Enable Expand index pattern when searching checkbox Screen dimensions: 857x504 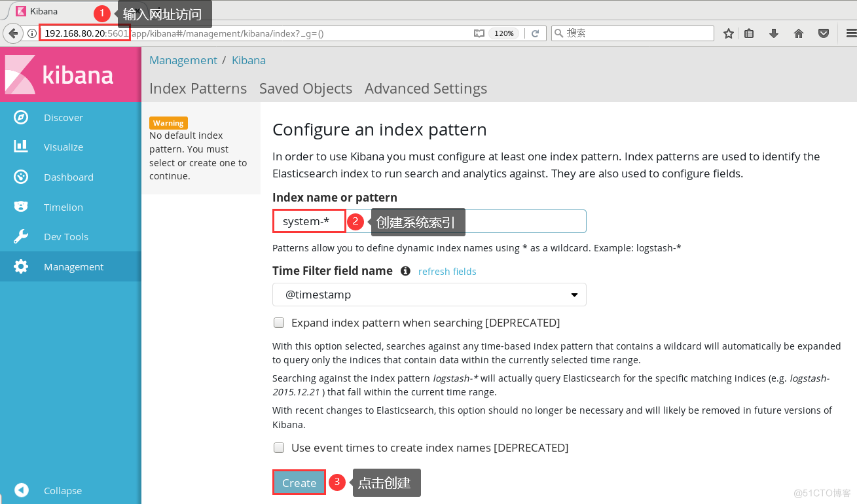click(279, 323)
